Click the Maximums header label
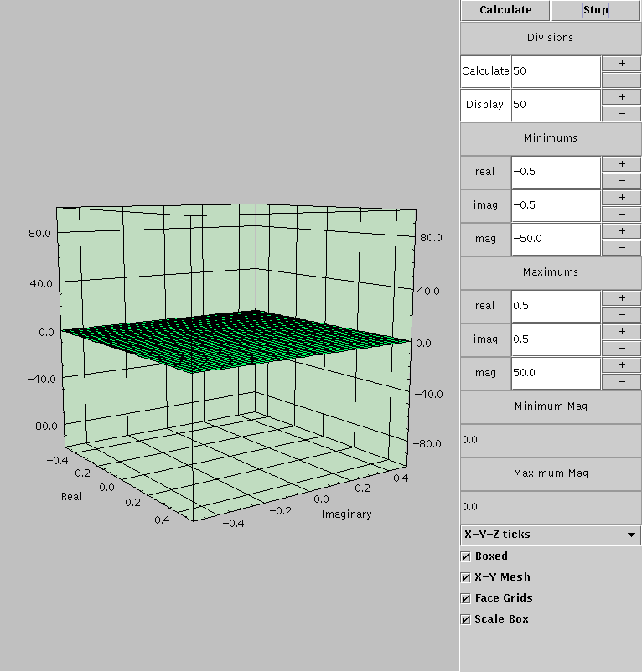The height and width of the screenshot is (672, 642). coord(551,272)
